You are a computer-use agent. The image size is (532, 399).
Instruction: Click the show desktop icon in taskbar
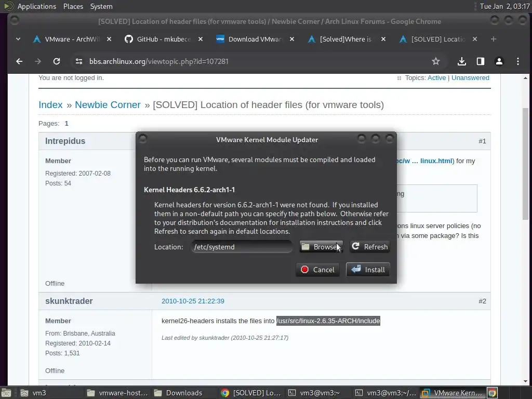[x=6, y=393]
